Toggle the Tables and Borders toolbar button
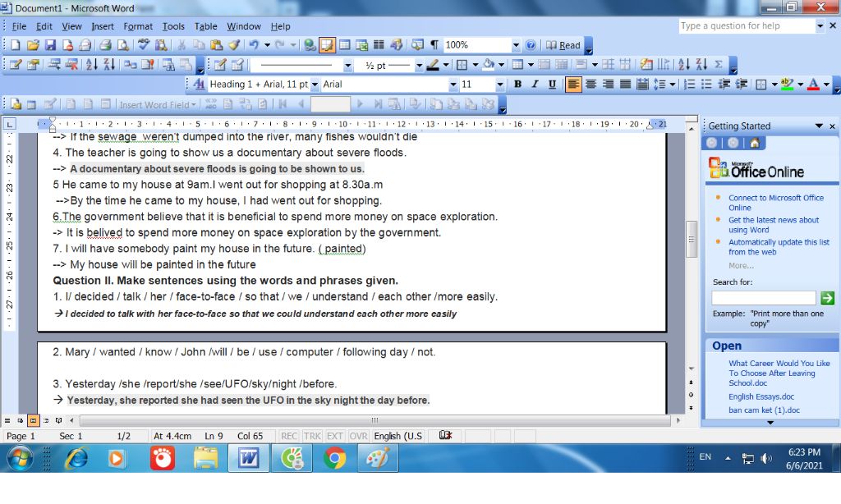 [327, 46]
